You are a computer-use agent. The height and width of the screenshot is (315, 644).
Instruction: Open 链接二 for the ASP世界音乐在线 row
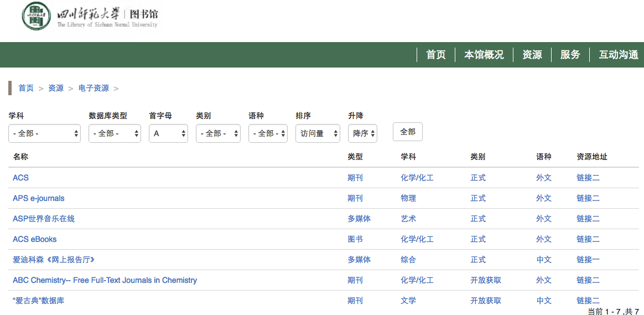(588, 219)
